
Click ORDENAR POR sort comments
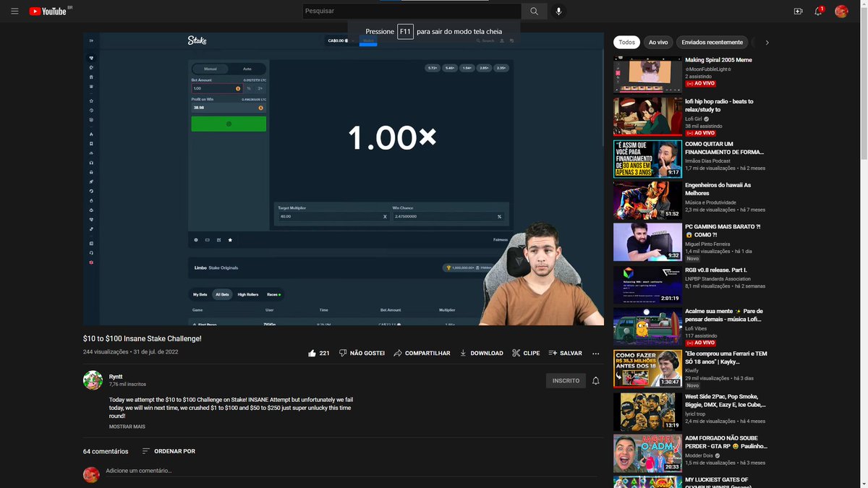[x=168, y=451]
